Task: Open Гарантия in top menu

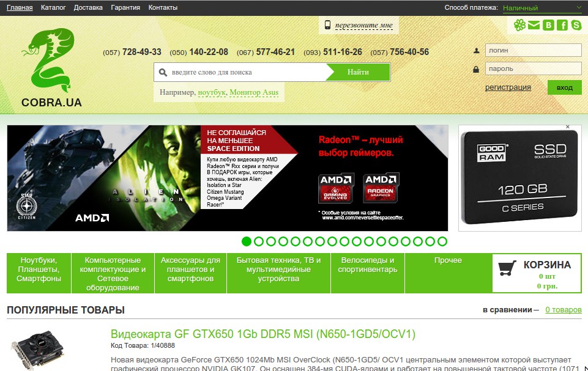Action: click(125, 7)
